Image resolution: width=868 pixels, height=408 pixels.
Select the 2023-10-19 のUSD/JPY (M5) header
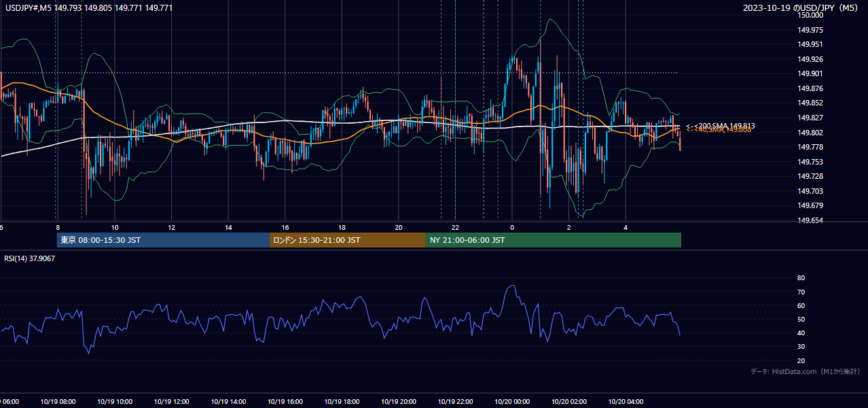tap(801, 8)
